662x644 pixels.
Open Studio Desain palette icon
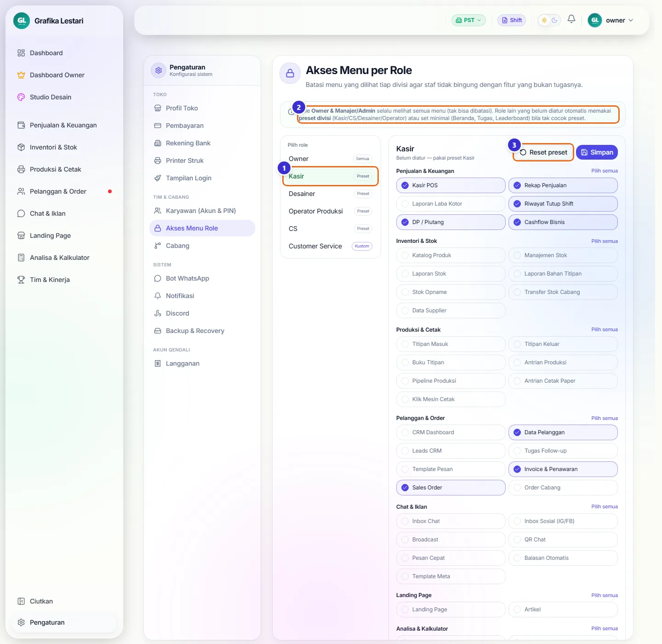point(21,97)
